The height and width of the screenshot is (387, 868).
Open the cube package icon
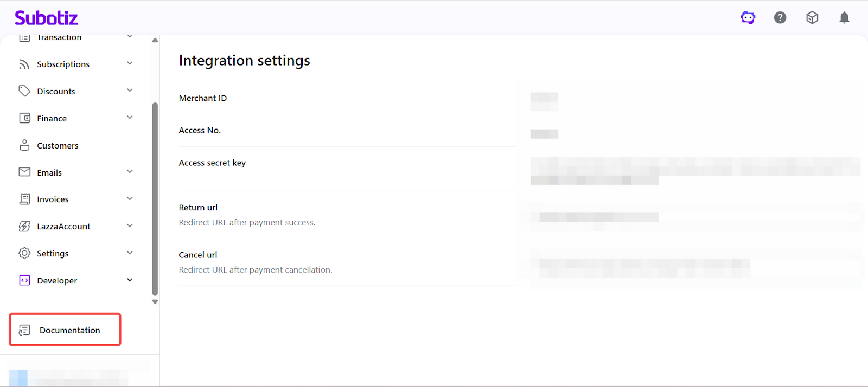(x=812, y=18)
